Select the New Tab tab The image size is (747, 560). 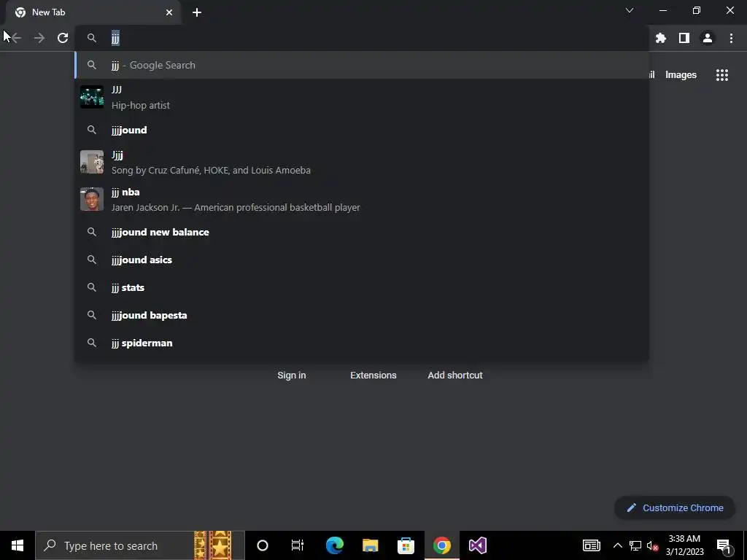(93, 12)
